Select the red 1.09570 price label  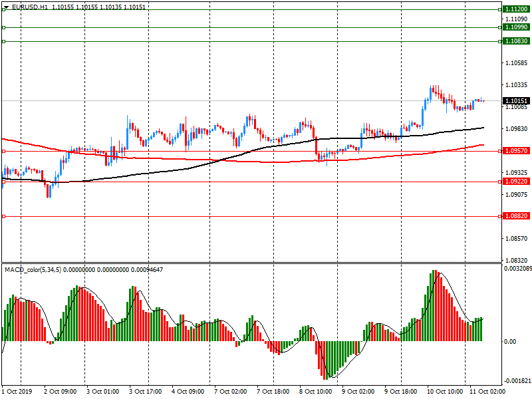coord(516,151)
